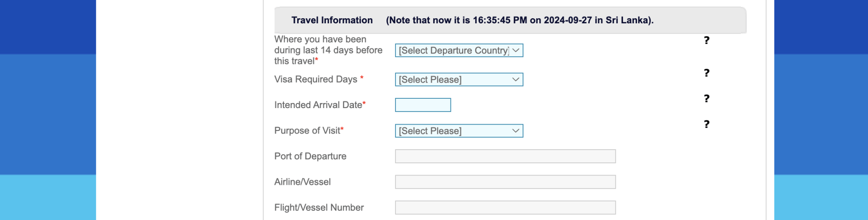This screenshot has height=220, width=868.
Task: Open help icon for departure country field
Action: (x=707, y=40)
